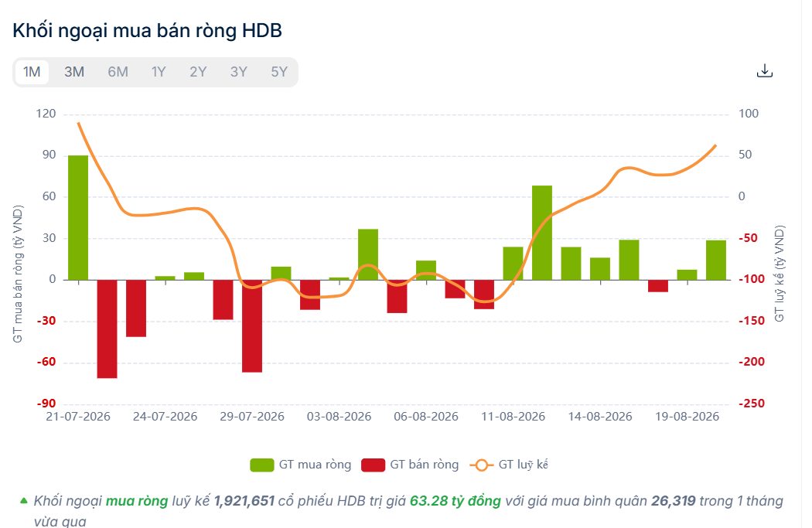Click the tall green bar at 21-07-2026
812x528 pixels.
[x=78, y=217]
